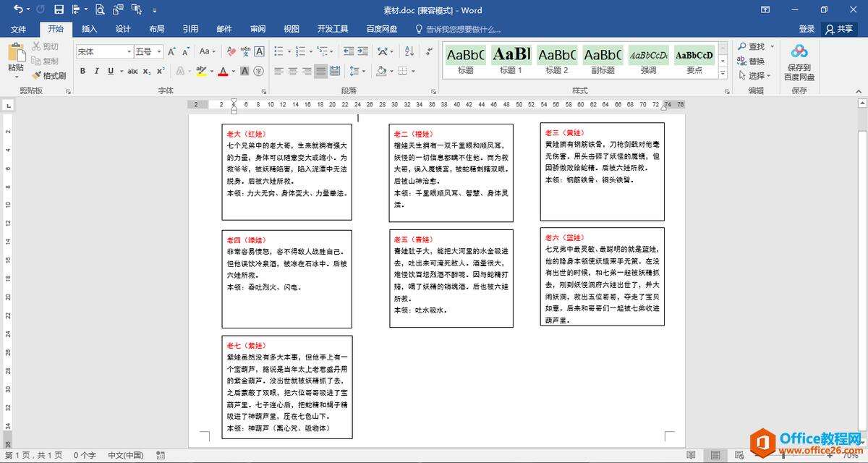This screenshot has width=868, height=463.
Task: Toggle Bold formatting
Action: tap(82, 71)
